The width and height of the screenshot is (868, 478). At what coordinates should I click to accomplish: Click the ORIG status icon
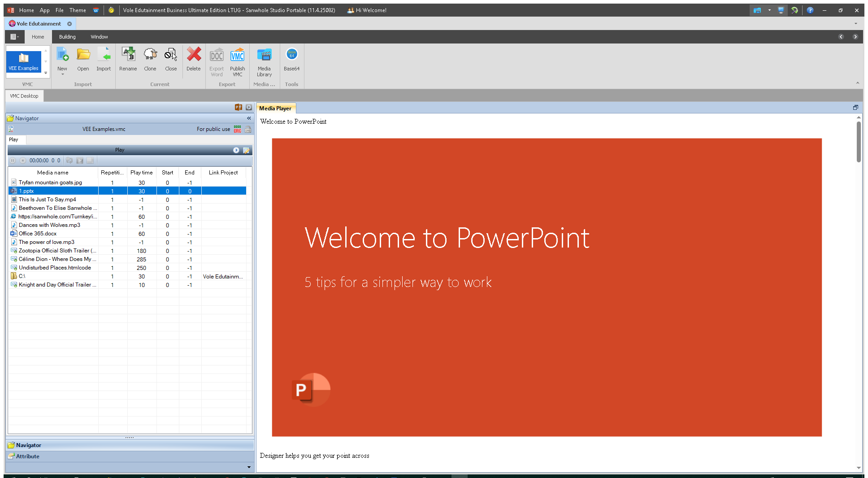click(238, 129)
